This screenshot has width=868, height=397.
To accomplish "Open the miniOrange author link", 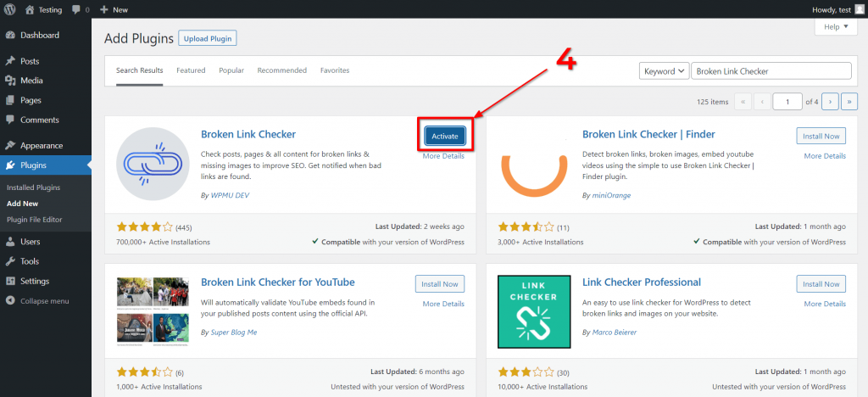I will click(611, 195).
